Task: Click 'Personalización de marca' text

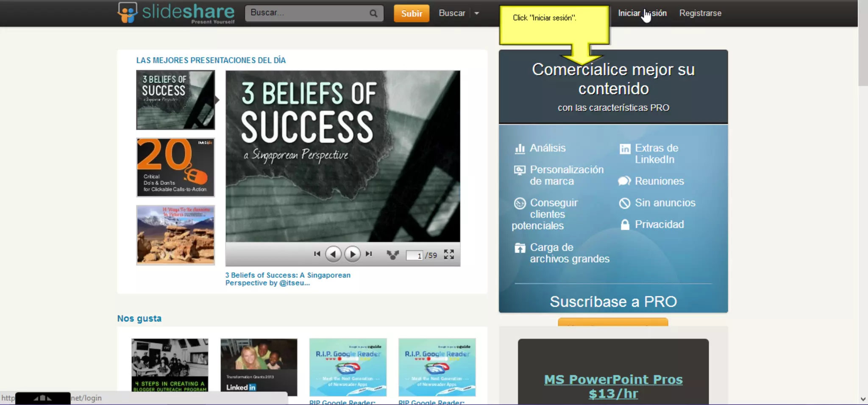Action: pos(567,175)
